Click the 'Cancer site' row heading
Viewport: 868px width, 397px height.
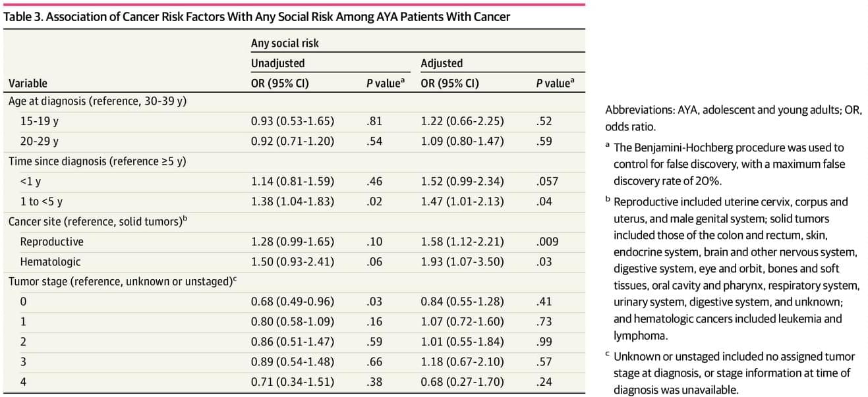click(95, 222)
